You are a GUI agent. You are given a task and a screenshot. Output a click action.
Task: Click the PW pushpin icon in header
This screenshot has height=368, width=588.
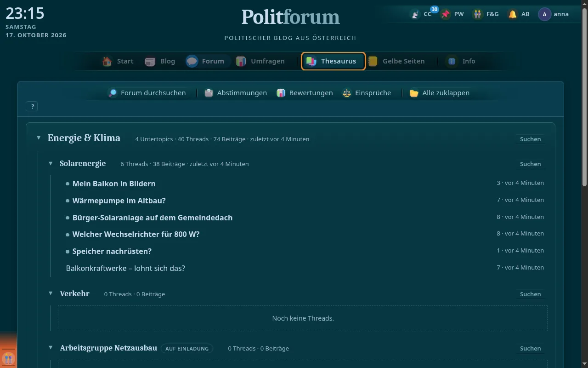(x=445, y=14)
